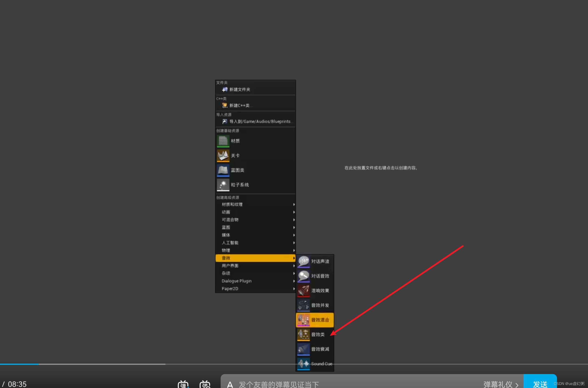Click the New Folder (新建文件夹) icon

(x=225, y=89)
